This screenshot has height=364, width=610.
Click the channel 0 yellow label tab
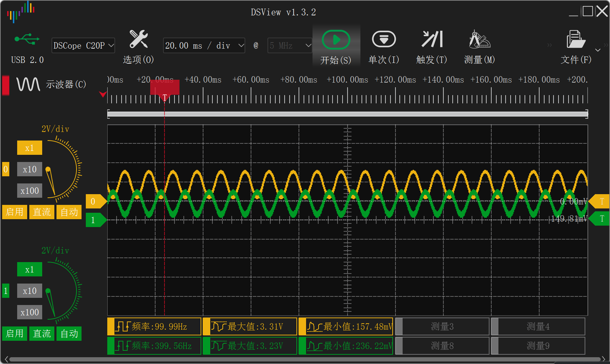6,169
